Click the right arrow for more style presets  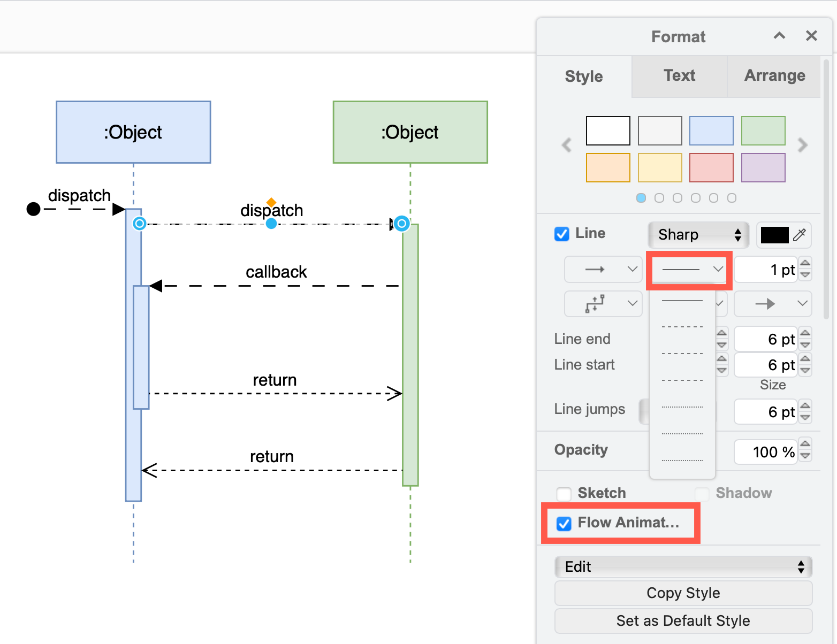coord(803,145)
